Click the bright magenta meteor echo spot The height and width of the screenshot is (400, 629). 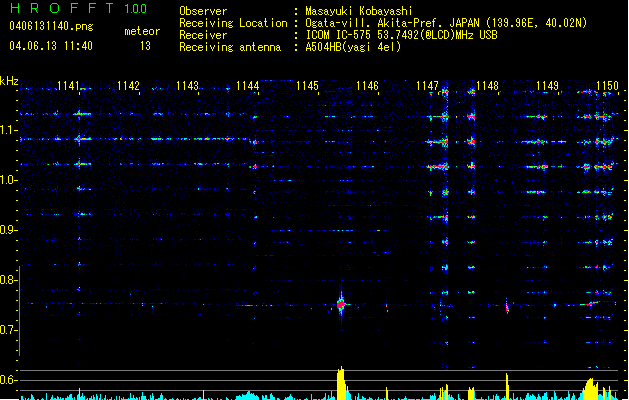[341, 305]
